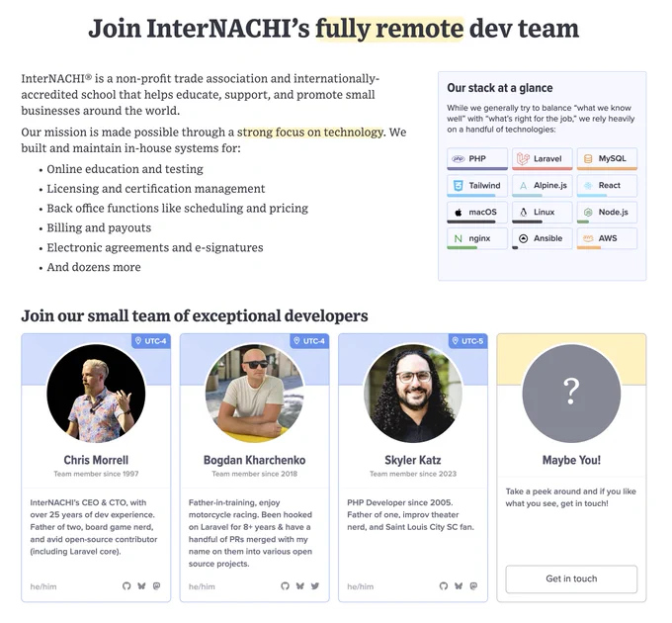Select the Tailwind text label in stack grid
This screenshot has width=672, height=623.
pyautogui.click(x=484, y=185)
